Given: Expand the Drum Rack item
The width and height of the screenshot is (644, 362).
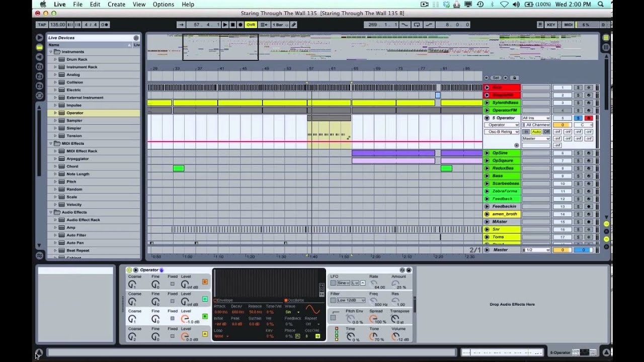Looking at the screenshot, I should [x=56, y=59].
